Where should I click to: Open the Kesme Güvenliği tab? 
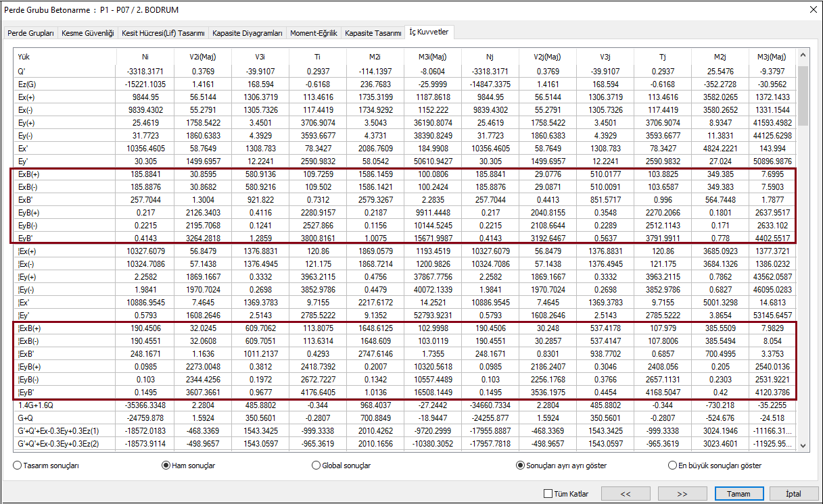[x=87, y=33]
